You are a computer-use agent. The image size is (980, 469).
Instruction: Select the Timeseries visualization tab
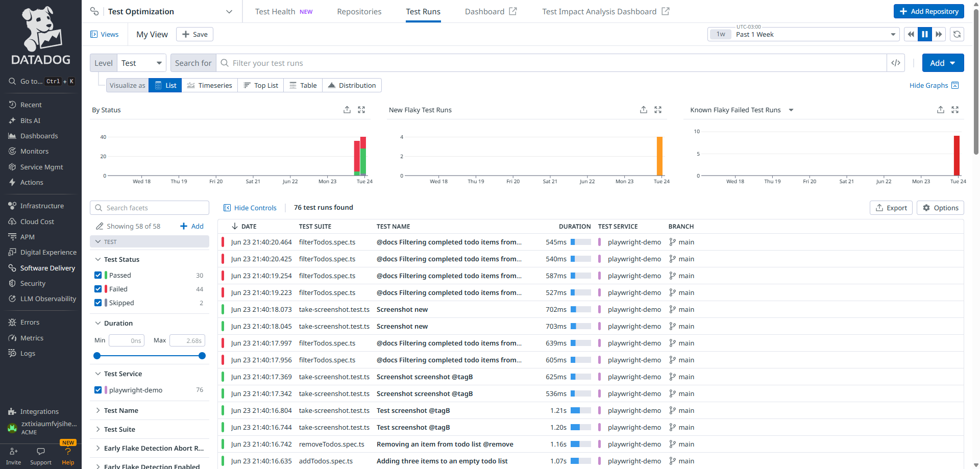(x=210, y=85)
